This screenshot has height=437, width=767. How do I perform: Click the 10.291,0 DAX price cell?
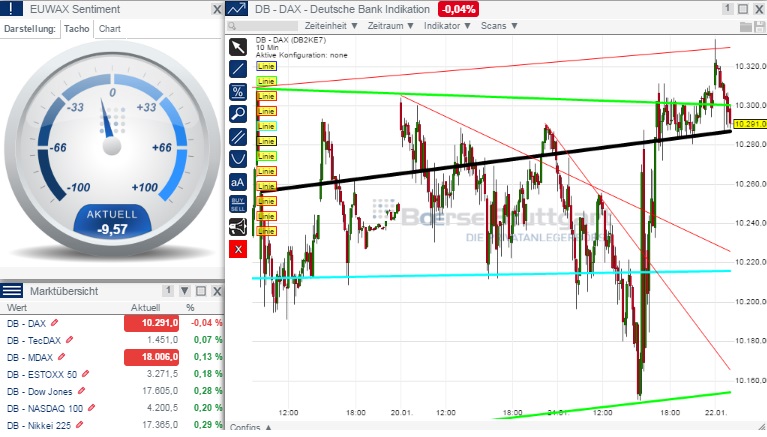151,323
